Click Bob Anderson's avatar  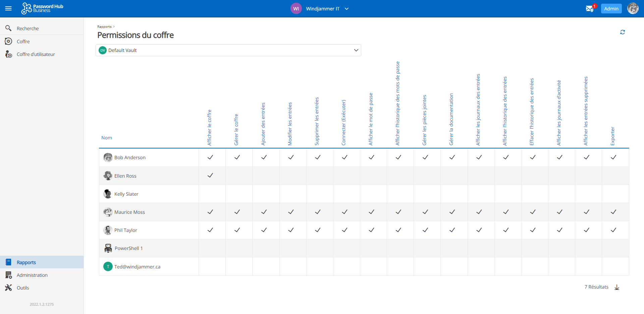[x=108, y=158]
